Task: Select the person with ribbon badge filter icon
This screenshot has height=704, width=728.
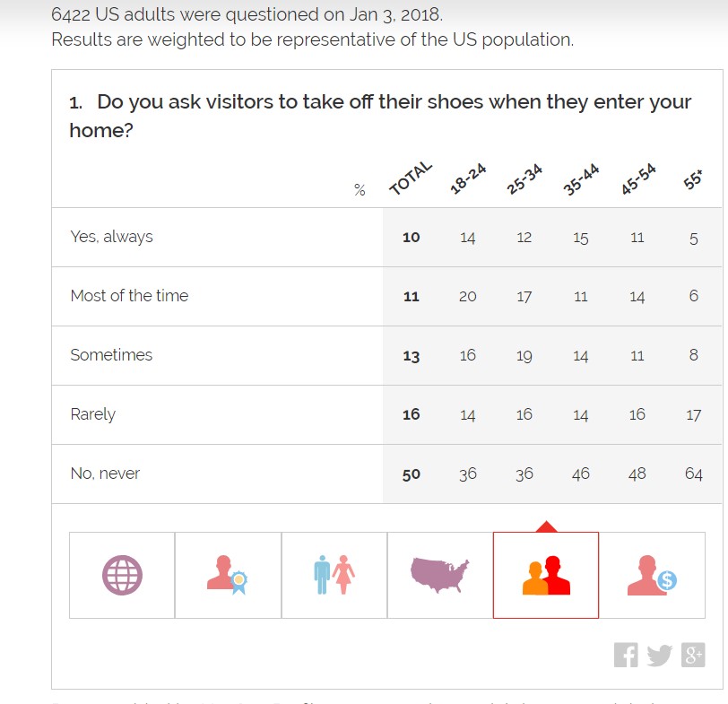Action: (x=228, y=575)
